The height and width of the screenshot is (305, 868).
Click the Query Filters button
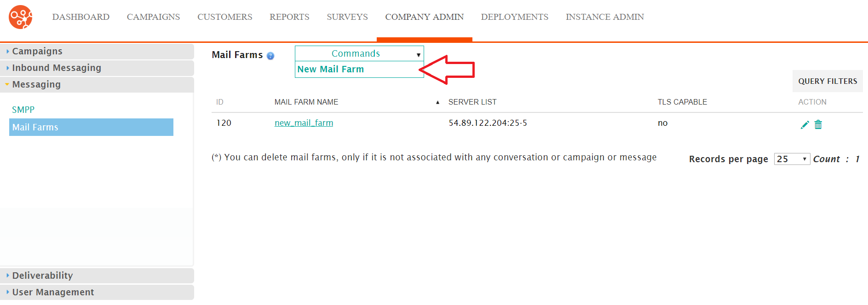[828, 81]
